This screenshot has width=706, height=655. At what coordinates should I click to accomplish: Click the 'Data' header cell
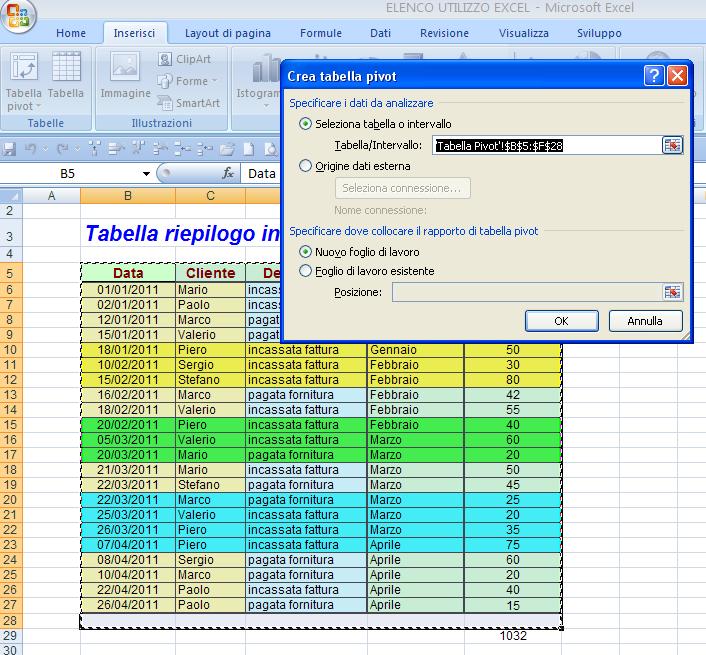click(x=128, y=273)
